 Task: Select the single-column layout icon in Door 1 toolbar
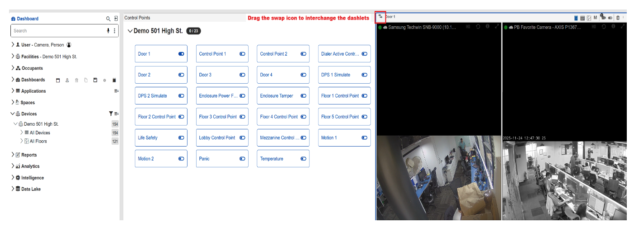(x=576, y=18)
